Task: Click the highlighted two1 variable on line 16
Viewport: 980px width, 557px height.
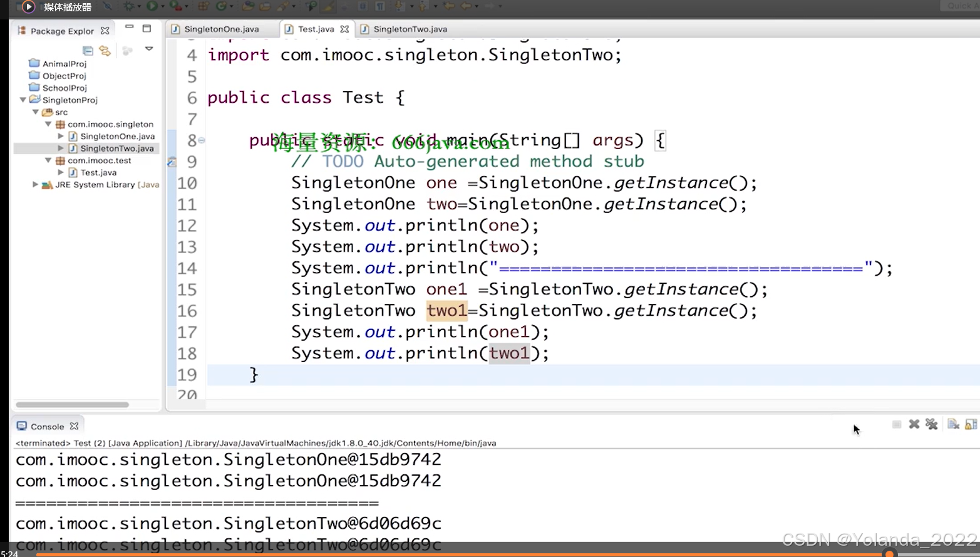Action: click(x=446, y=311)
